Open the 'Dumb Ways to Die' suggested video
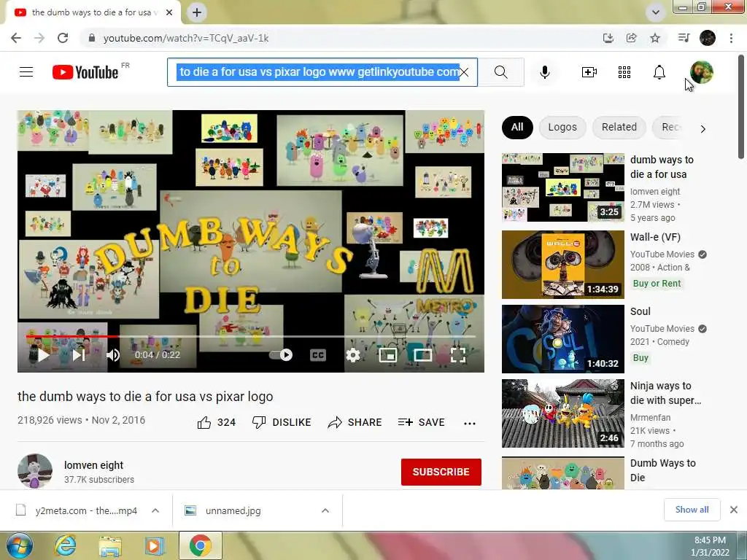Viewport: 747px width, 560px height. (x=563, y=472)
